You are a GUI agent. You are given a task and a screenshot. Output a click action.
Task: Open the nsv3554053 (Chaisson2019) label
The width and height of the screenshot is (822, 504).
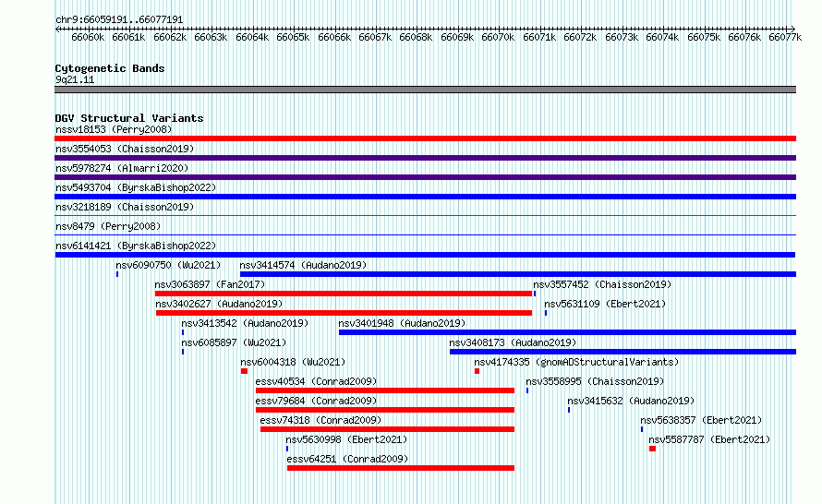125,149
